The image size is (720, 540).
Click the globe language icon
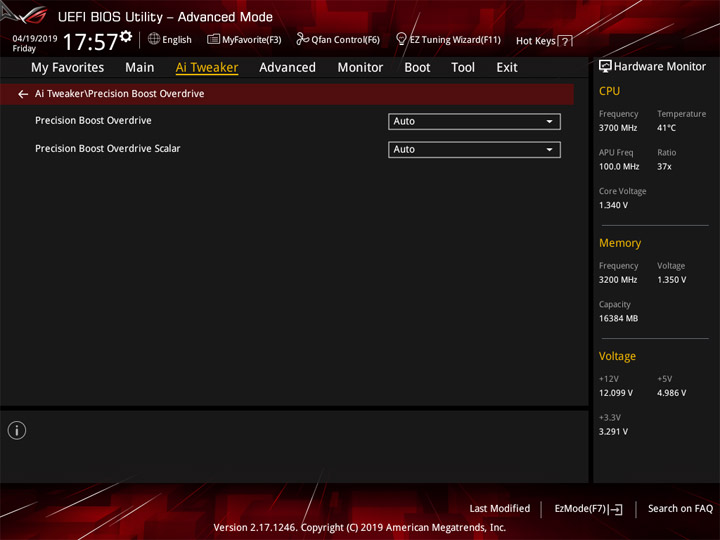point(154,39)
